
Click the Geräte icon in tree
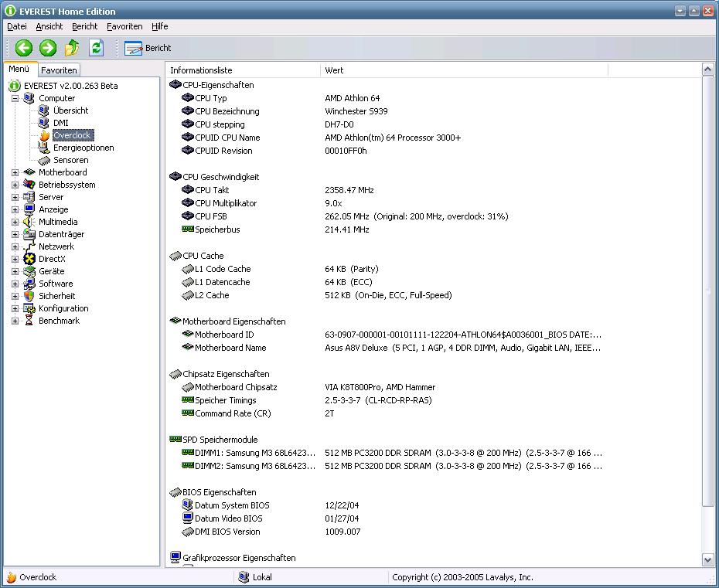click(x=29, y=271)
